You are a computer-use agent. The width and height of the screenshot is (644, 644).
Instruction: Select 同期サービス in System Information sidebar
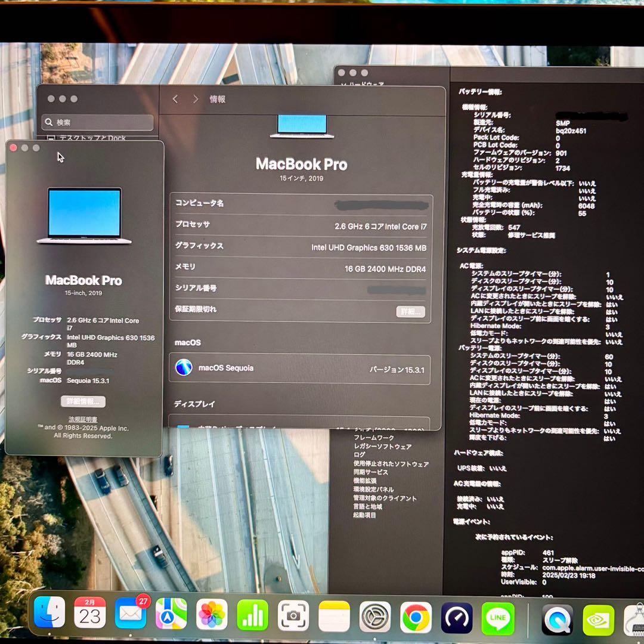tap(370, 472)
